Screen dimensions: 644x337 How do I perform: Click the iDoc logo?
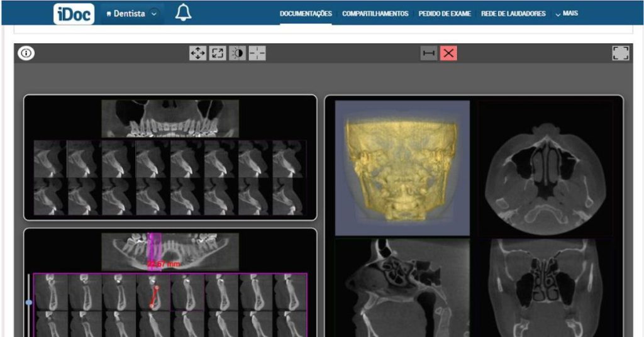click(x=74, y=13)
